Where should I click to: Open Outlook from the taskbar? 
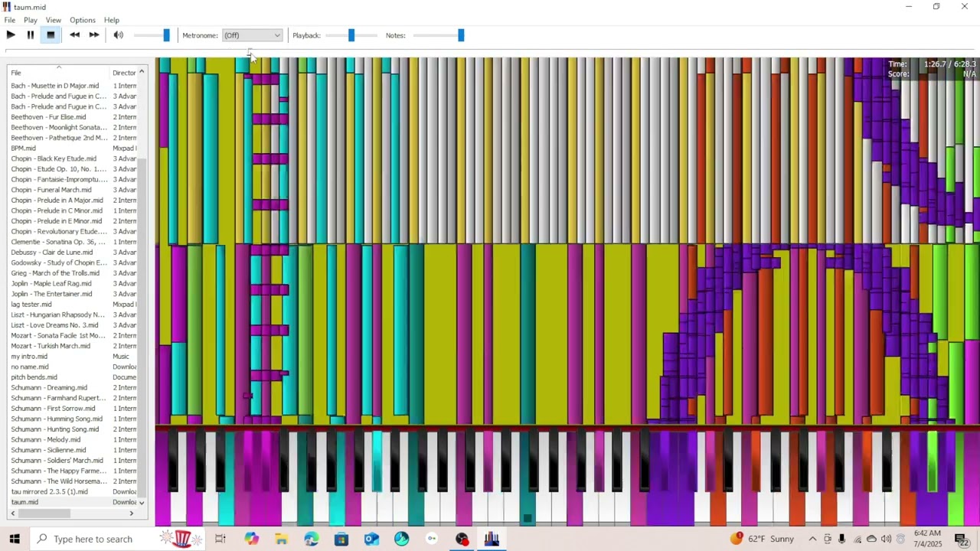point(371,539)
